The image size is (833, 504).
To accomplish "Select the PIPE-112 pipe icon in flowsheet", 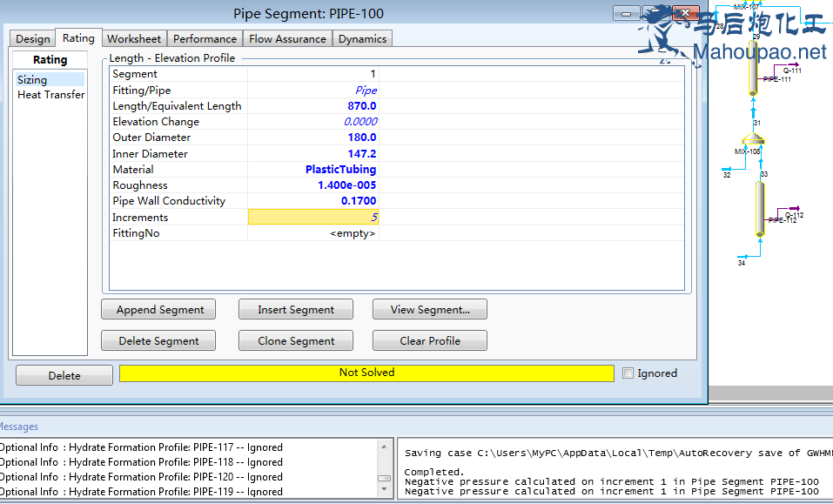I will pyautogui.click(x=760, y=209).
